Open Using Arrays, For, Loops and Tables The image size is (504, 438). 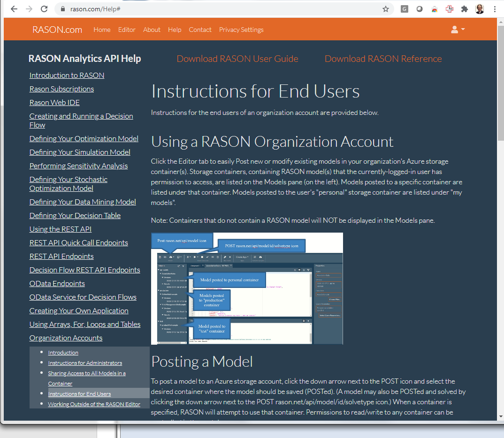85,325
